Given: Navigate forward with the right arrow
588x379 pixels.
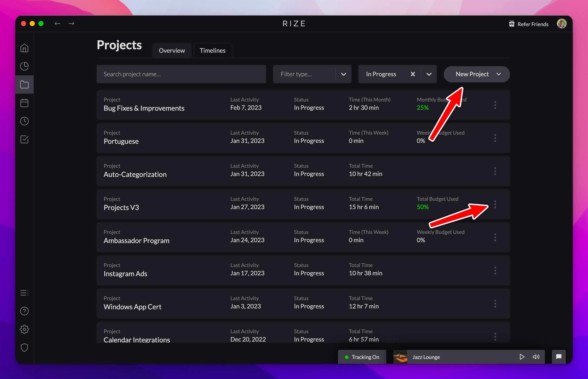Looking at the screenshot, I should (x=71, y=24).
